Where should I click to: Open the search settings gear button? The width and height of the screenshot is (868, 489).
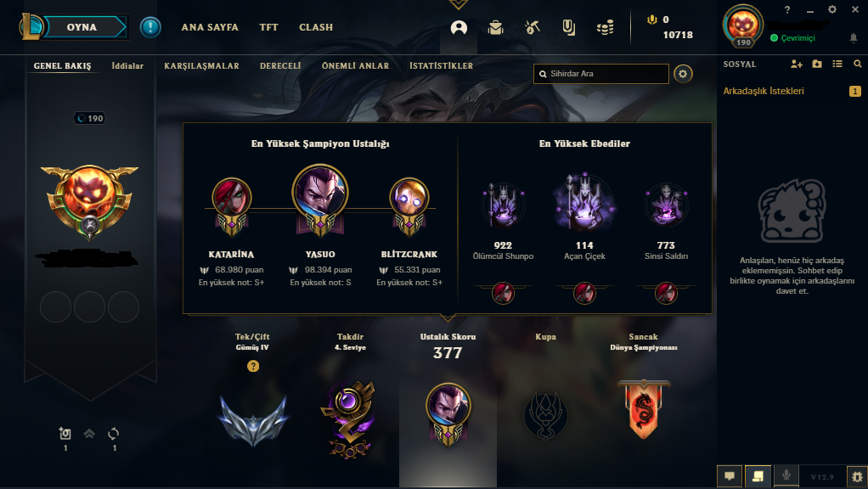(x=683, y=74)
